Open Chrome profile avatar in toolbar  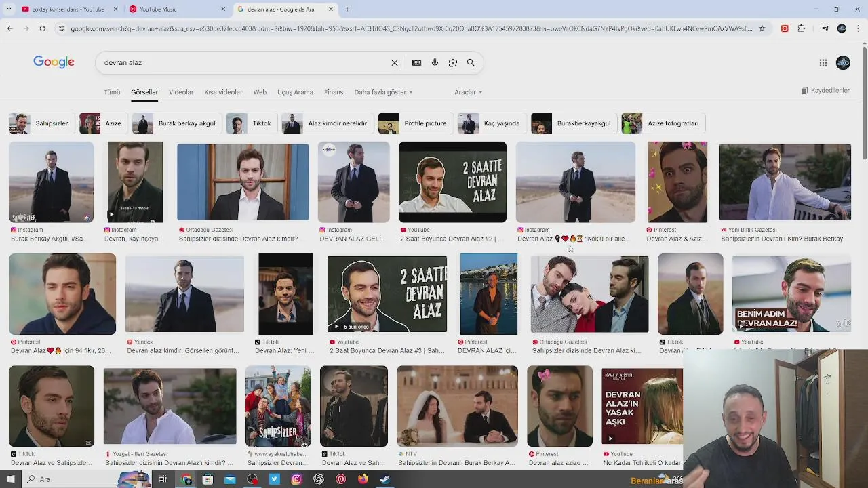coord(842,28)
